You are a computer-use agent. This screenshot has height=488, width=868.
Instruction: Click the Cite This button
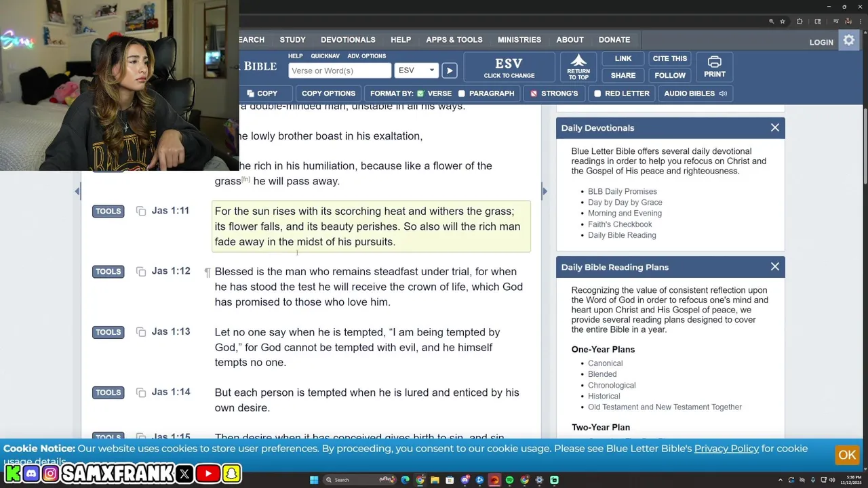coord(670,58)
